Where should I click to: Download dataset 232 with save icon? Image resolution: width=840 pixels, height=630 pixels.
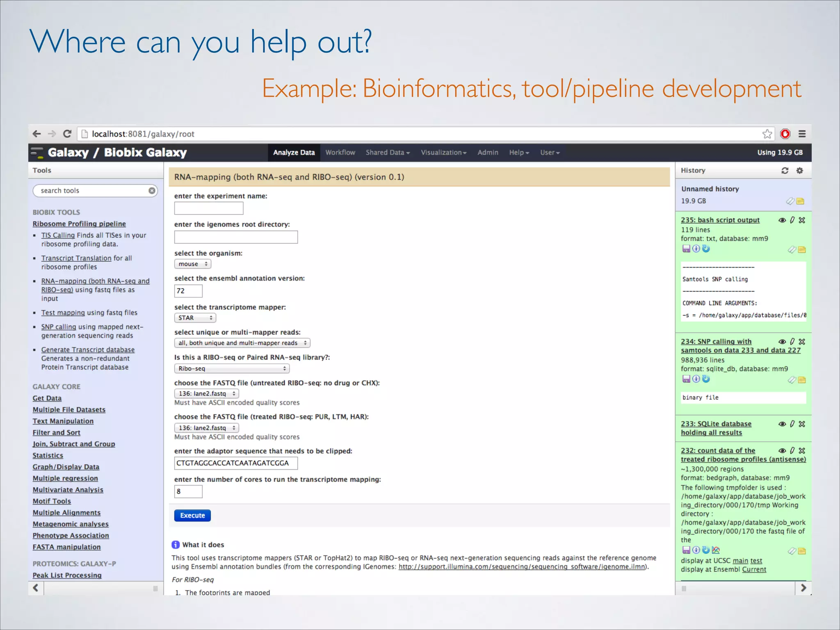tap(686, 550)
